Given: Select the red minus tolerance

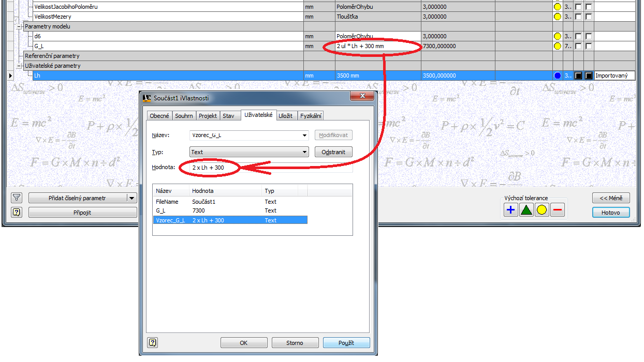Looking at the screenshot, I should tap(558, 210).
